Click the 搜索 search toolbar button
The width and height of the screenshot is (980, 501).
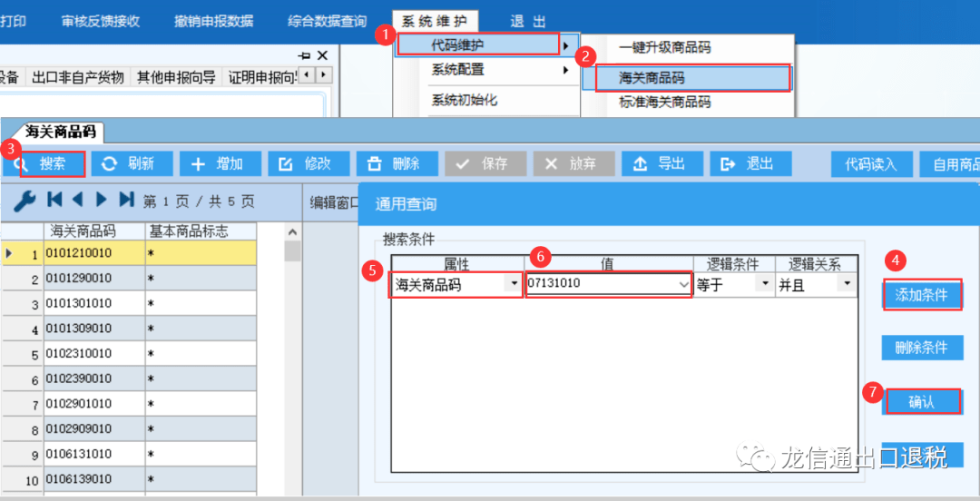[44, 164]
